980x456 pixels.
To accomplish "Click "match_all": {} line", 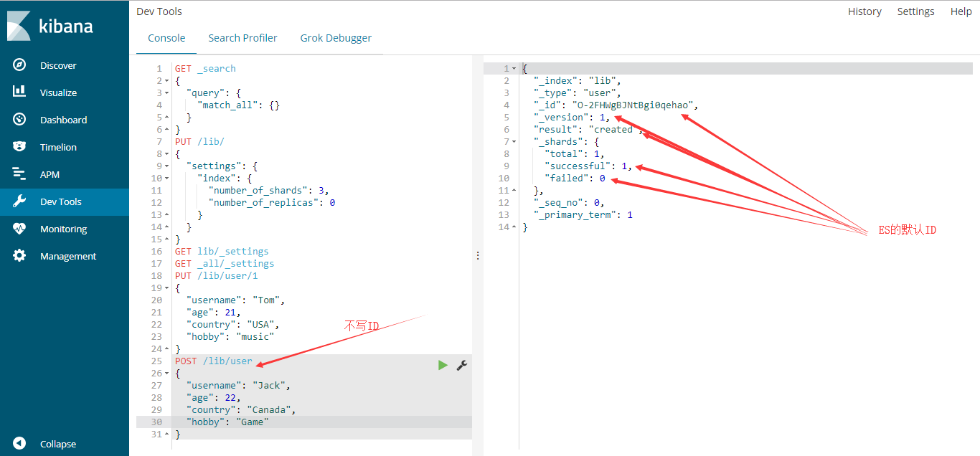I will 238,105.
